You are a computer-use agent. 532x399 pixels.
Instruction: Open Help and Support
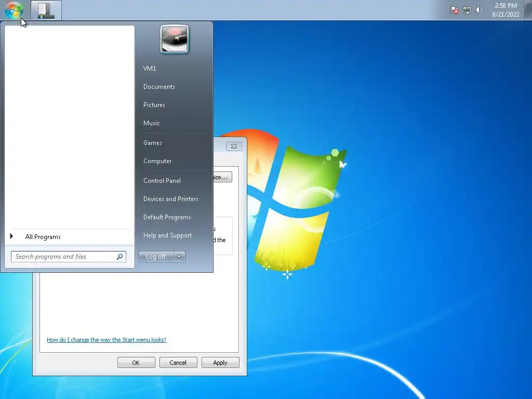(168, 235)
